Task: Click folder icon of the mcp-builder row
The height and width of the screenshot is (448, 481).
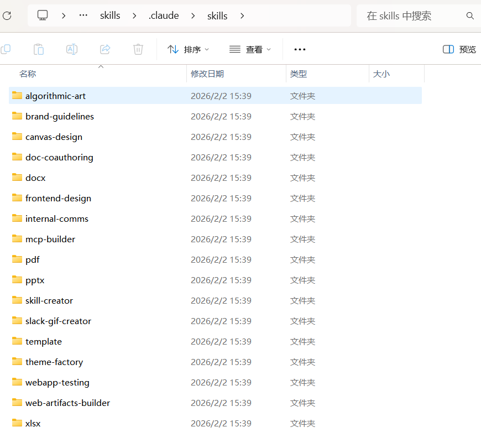Action: 17,239
